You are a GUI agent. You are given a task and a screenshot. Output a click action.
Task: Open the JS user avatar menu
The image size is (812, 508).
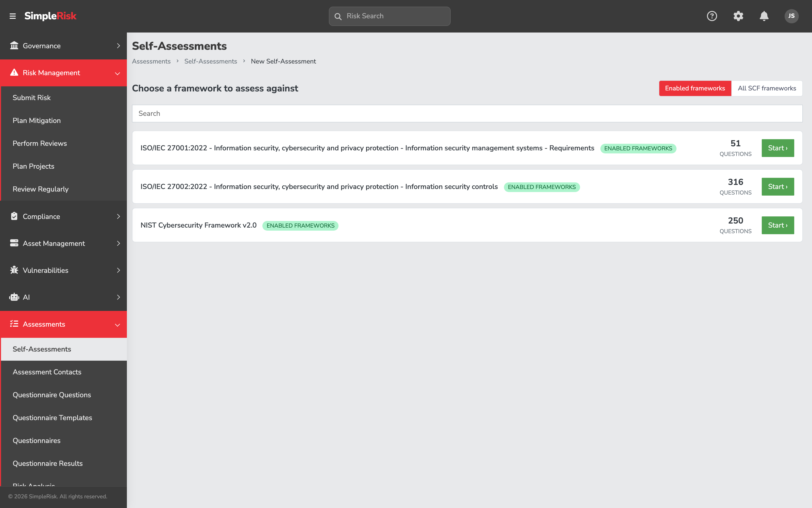tap(791, 16)
